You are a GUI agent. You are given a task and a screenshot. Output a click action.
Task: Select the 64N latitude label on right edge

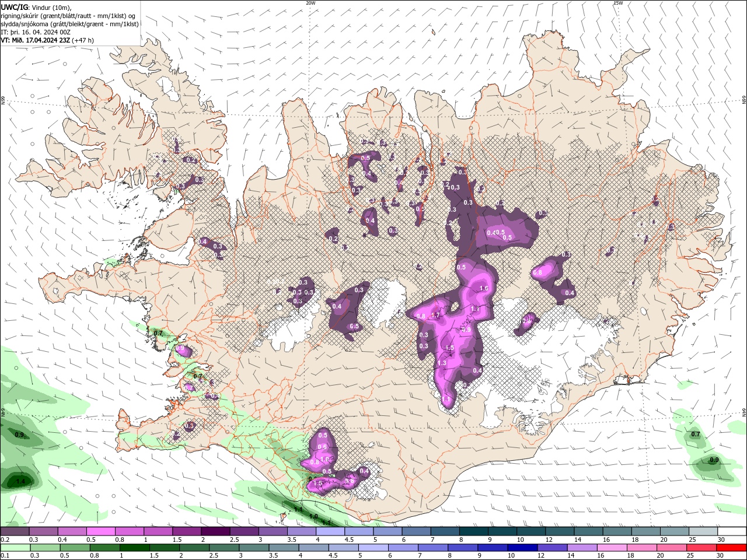(744, 412)
